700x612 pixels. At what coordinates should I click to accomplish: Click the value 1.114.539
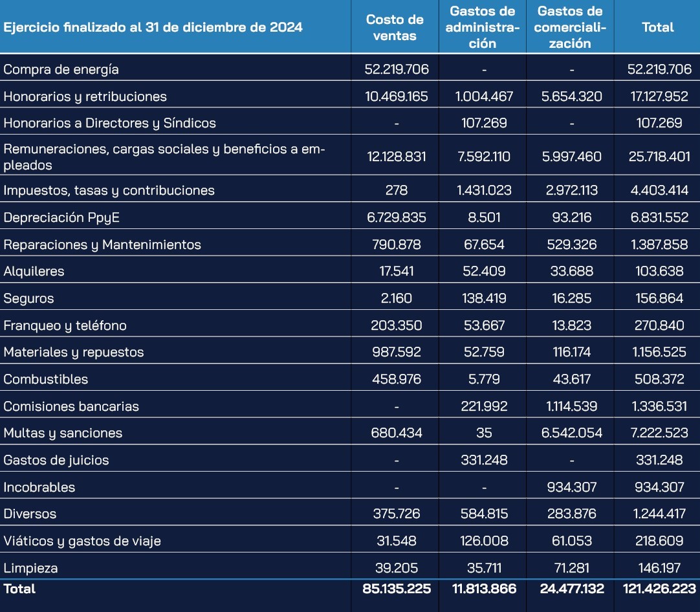click(x=571, y=406)
